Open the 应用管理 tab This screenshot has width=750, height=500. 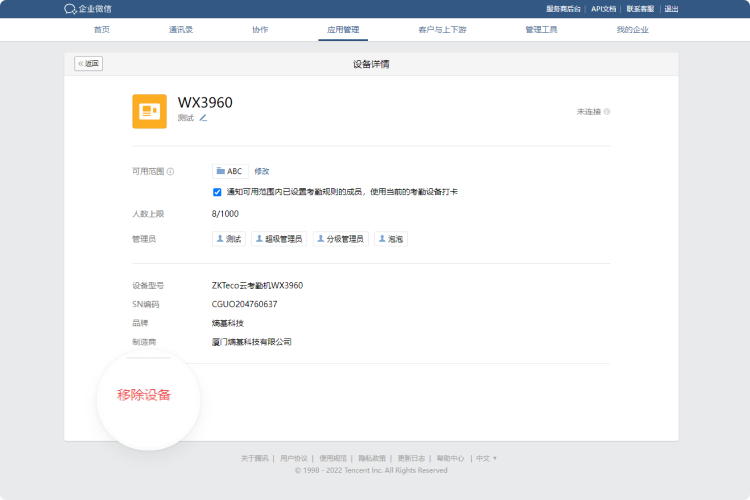pos(343,30)
